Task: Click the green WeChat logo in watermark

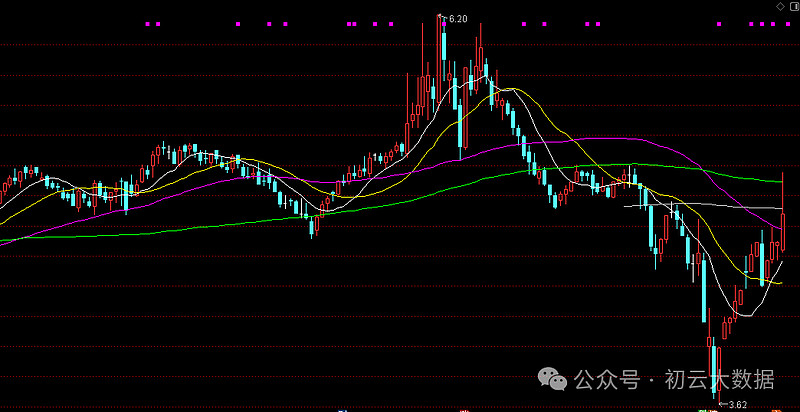Action: click(551, 379)
